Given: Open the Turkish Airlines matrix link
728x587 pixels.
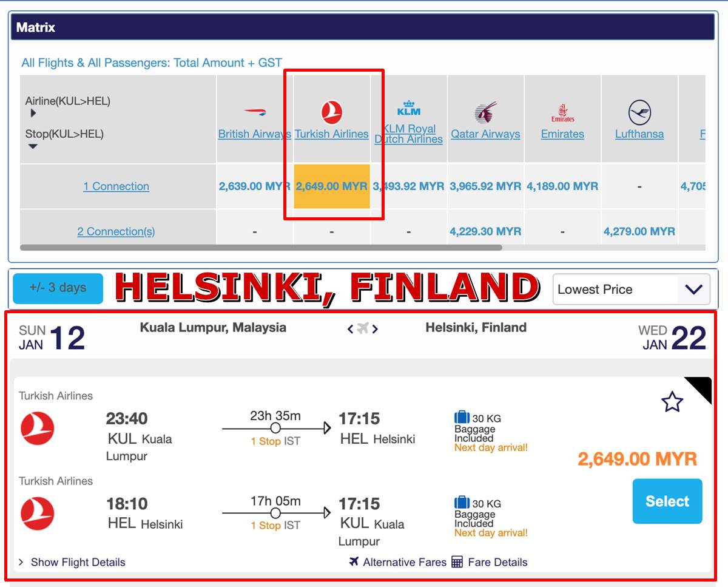Looking at the screenshot, I should pos(332,134).
